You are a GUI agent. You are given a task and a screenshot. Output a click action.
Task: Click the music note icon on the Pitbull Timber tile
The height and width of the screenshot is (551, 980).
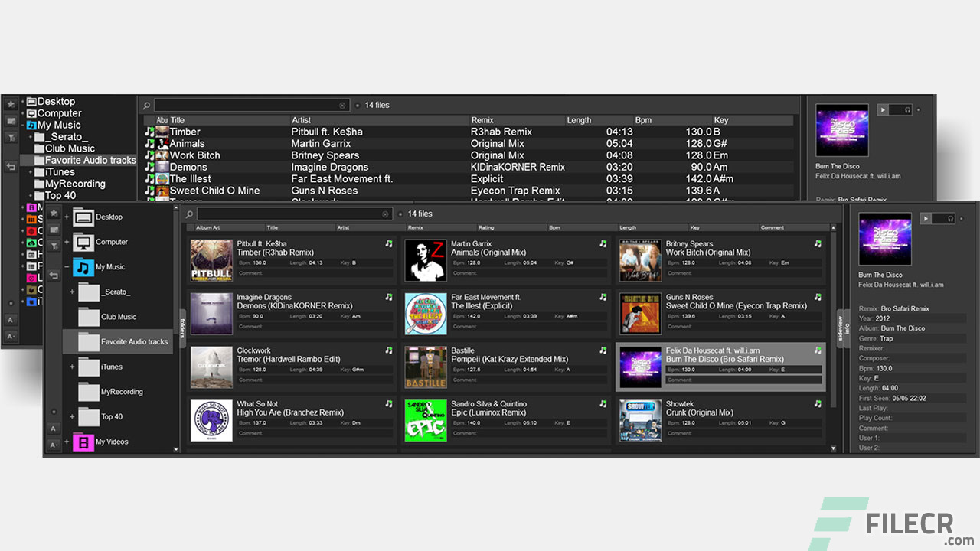[388, 244]
